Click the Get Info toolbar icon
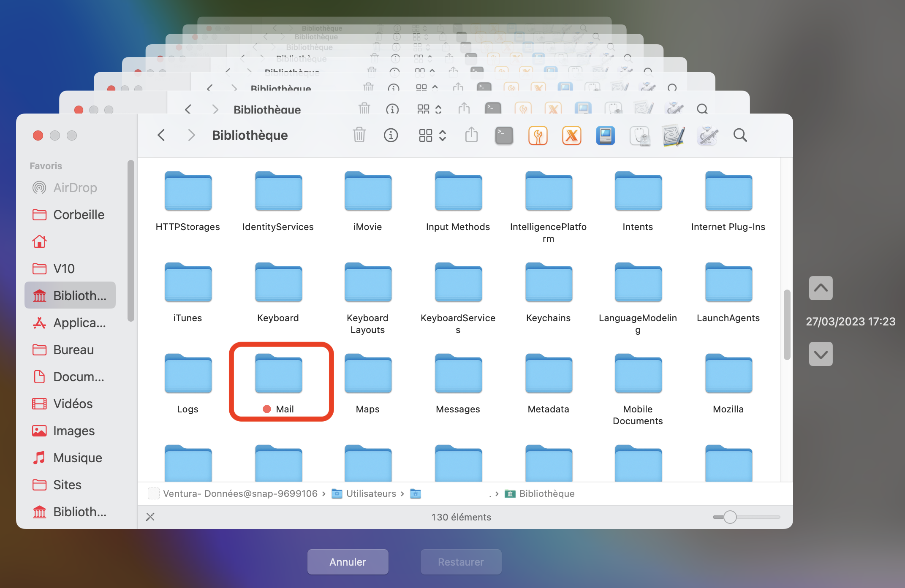The image size is (905, 588). [391, 135]
